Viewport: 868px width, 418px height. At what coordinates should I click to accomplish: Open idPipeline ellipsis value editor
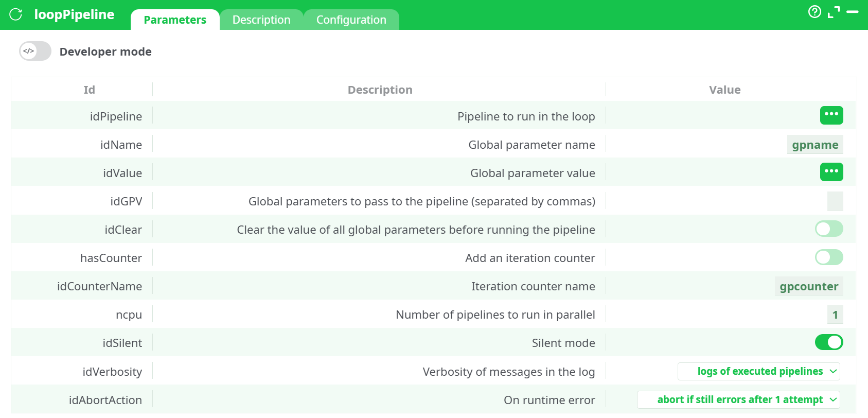(831, 115)
